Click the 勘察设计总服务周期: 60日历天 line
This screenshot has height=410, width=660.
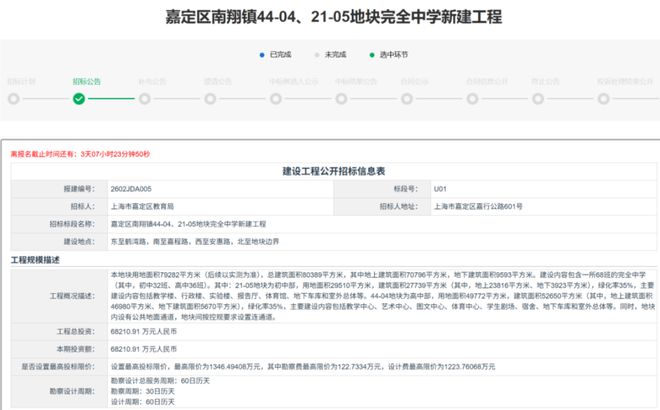click(x=160, y=381)
